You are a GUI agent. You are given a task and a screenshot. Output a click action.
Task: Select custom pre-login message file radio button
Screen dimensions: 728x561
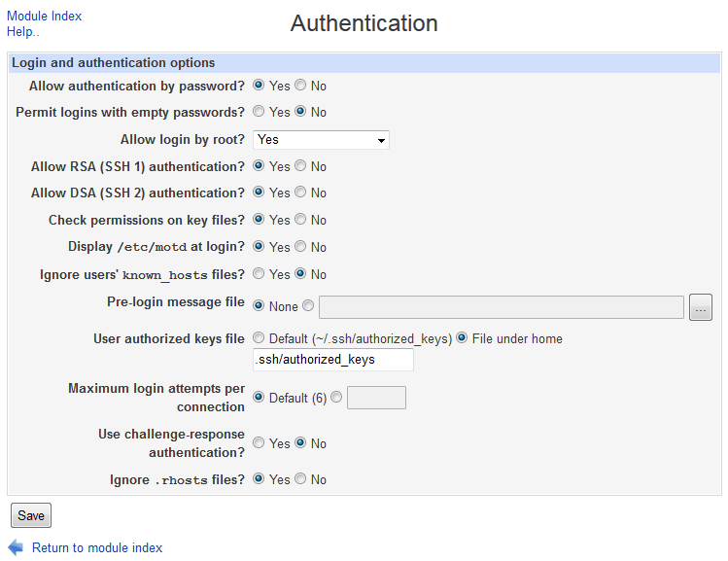308,306
